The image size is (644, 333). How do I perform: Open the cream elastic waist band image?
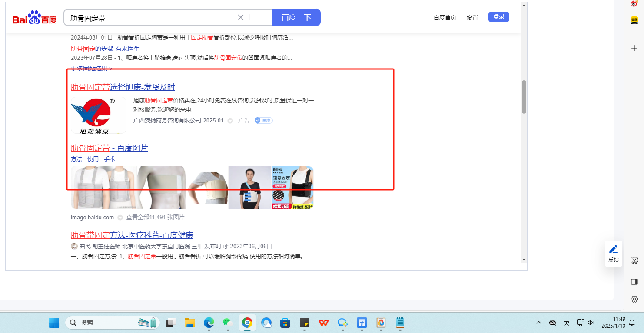[x=208, y=188]
